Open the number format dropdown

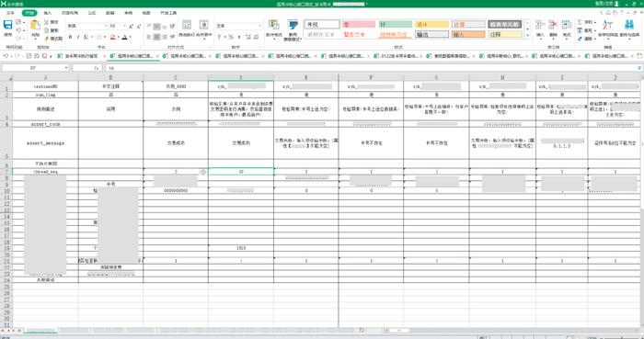point(260,27)
